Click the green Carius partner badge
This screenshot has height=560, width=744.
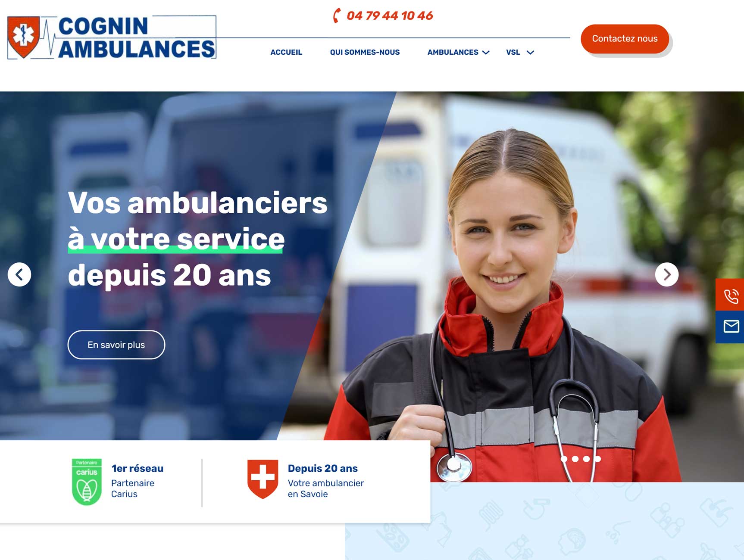[x=87, y=482]
